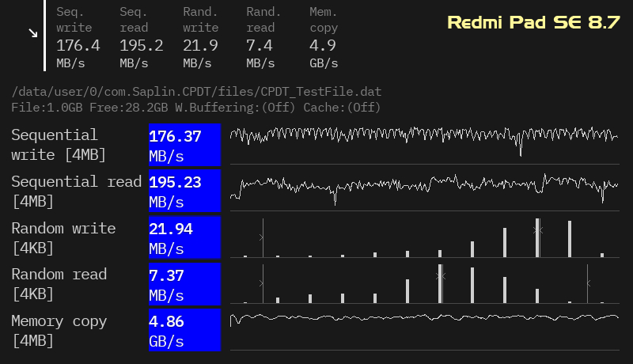Select the 176.37 MB/s sequential write result
Screen dimensions: 633x364
tap(184, 145)
